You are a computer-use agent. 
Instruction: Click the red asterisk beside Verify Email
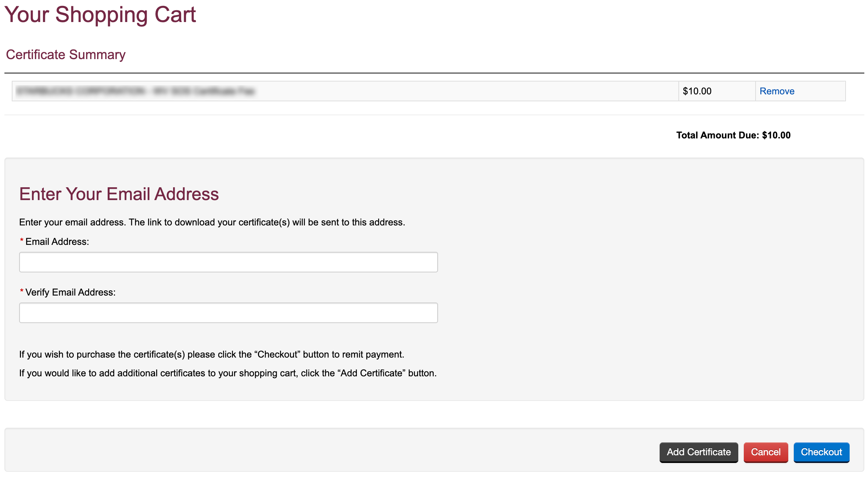point(22,291)
